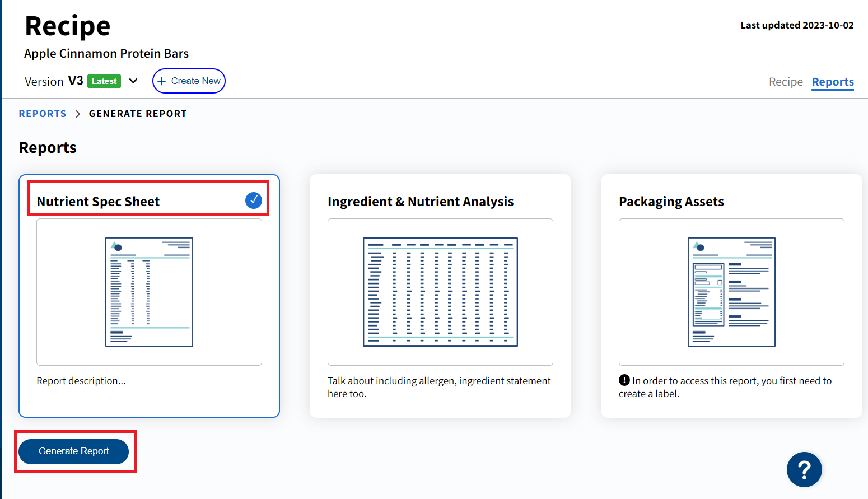Image resolution: width=868 pixels, height=499 pixels.
Task: Click the plus icon in Create New
Action: 162,81
